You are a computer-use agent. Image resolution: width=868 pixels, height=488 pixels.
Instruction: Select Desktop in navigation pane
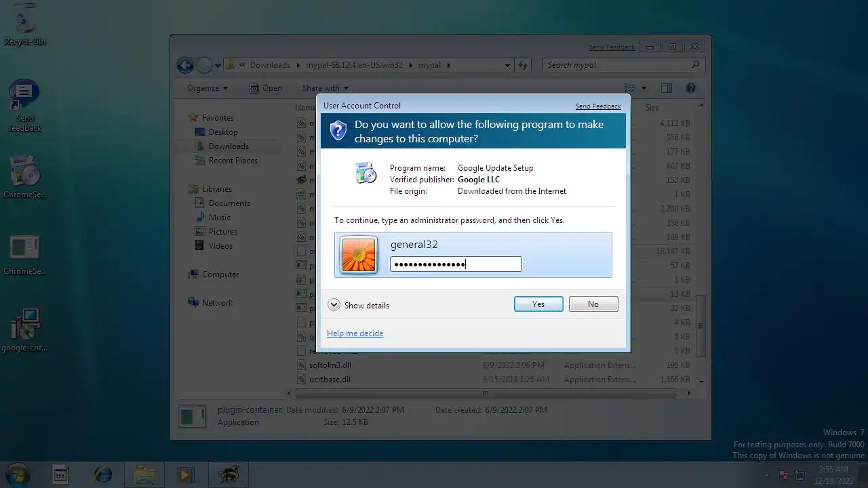coord(222,132)
